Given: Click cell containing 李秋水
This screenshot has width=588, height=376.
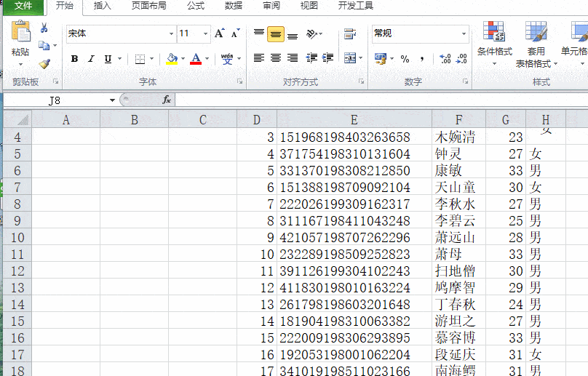Looking at the screenshot, I should click(458, 204).
